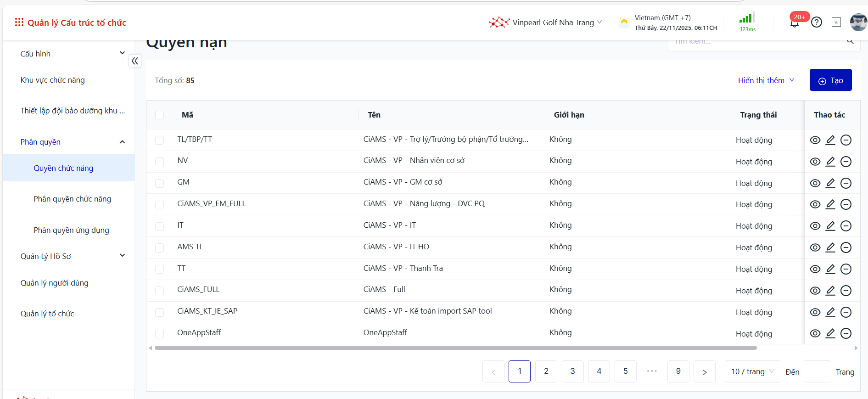The height and width of the screenshot is (399, 868).
Task: Collapse the sidebar with double-chevron icon
Action: tap(135, 61)
